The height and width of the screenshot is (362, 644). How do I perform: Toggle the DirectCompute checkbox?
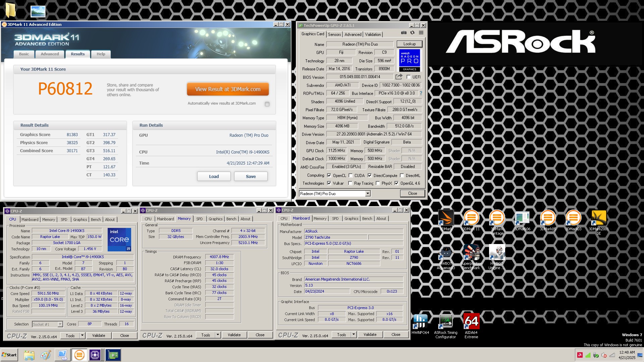[370, 175]
